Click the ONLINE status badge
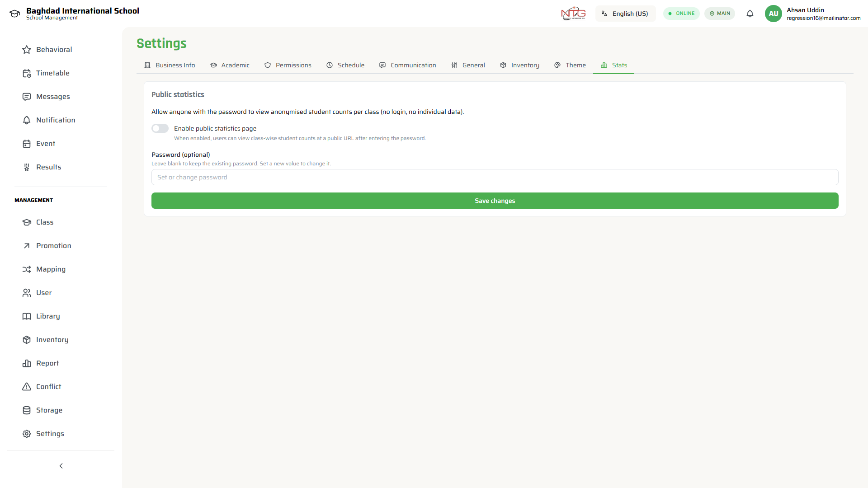This screenshot has width=868, height=488. click(x=681, y=14)
